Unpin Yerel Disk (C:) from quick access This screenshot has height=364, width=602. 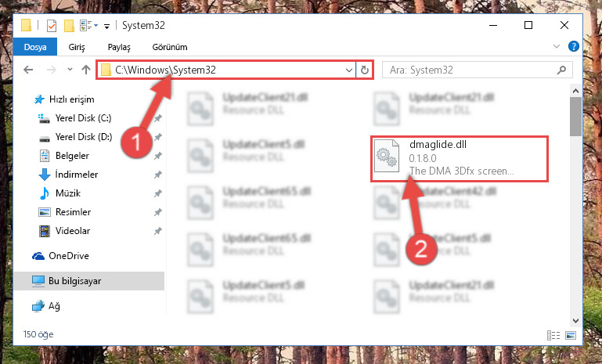tap(157, 118)
